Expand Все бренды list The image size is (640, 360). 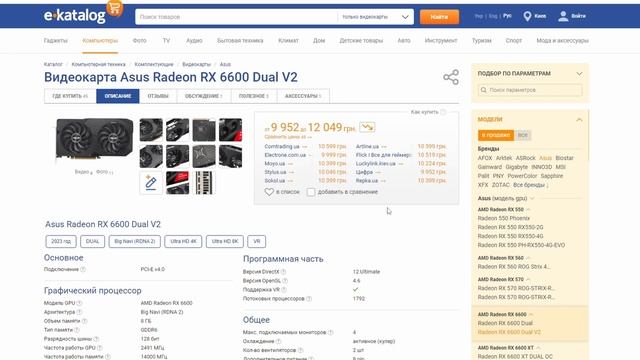pyautogui.click(x=531, y=185)
